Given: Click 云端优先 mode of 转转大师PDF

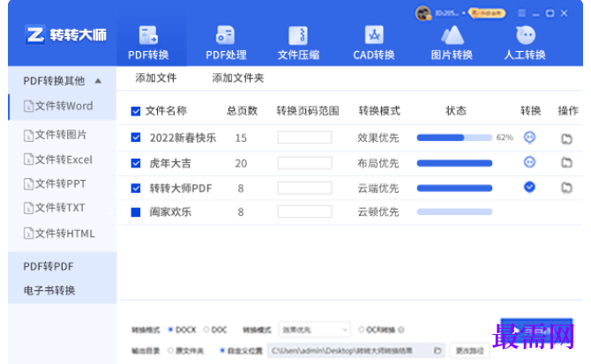Looking at the screenshot, I should [x=378, y=188].
